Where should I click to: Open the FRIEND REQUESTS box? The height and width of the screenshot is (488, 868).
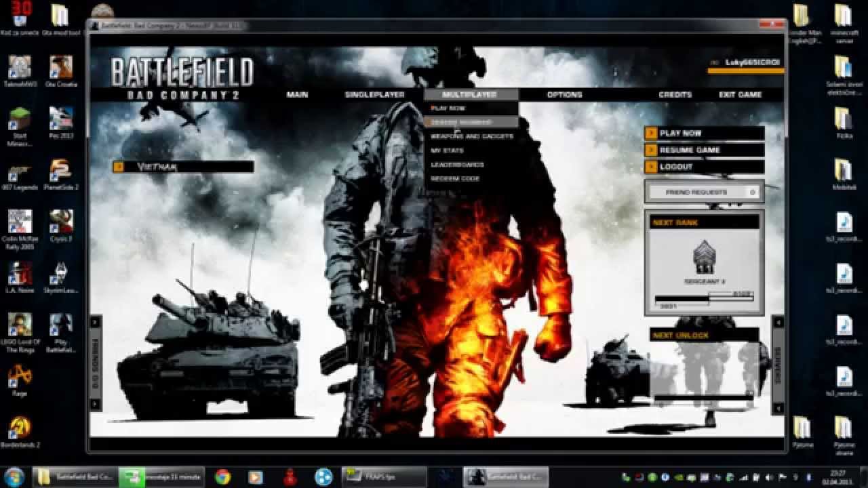point(704,192)
